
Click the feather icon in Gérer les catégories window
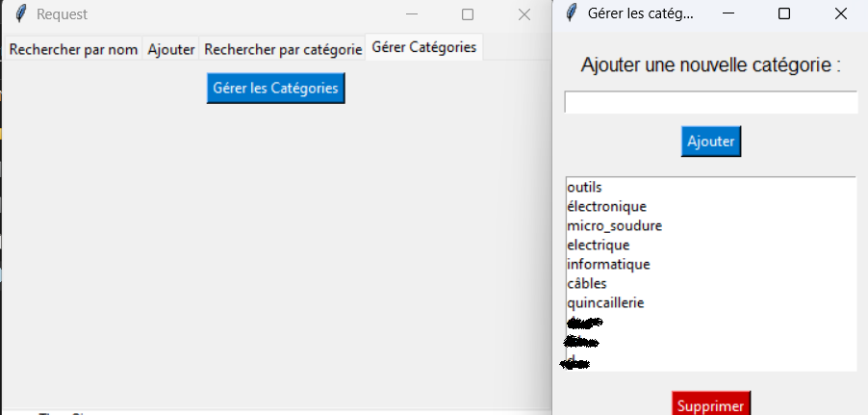(x=572, y=13)
